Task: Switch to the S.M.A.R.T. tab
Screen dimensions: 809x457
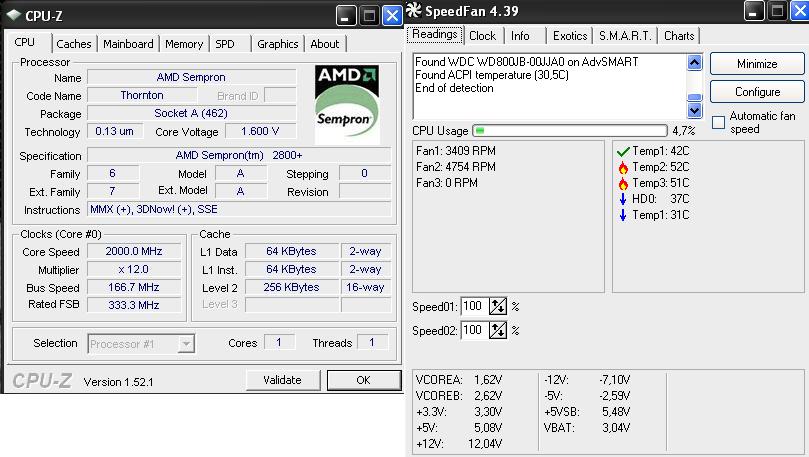Action: pos(625,36)
